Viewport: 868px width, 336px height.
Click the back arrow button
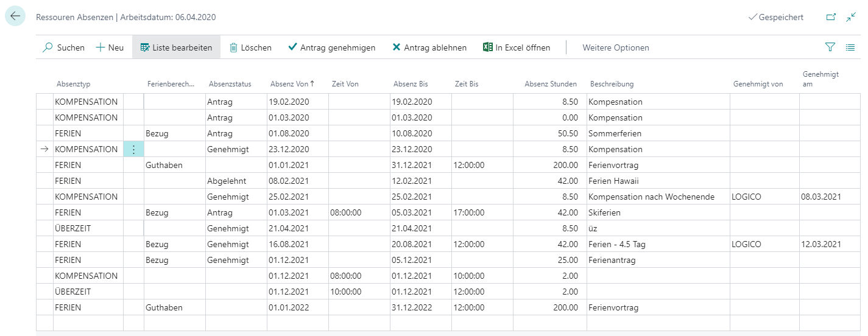click(x=15, y=16)
